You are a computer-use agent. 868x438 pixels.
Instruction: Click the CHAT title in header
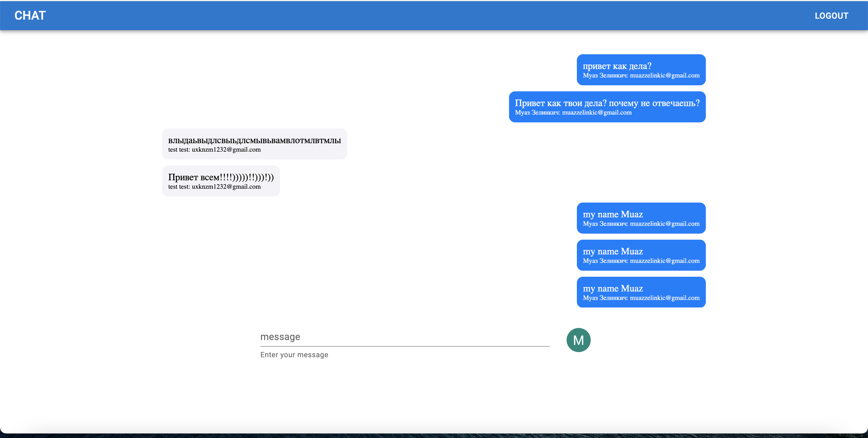(x=30, y=15)
